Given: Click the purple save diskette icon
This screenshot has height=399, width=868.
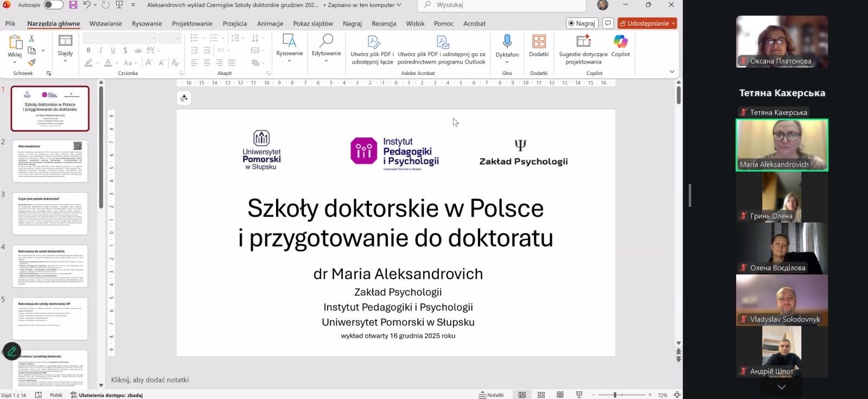Looking at the screenshot, I should (x=73, y=5).
